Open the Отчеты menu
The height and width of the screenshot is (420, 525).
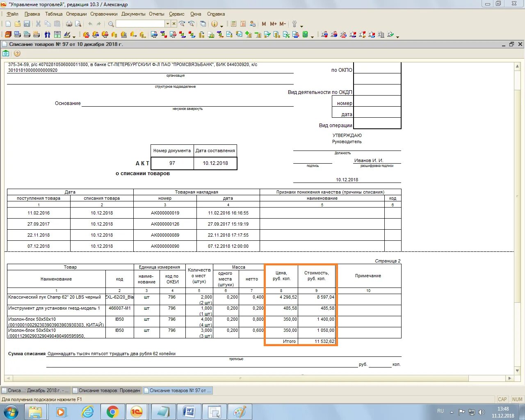[x=156, y=14]
